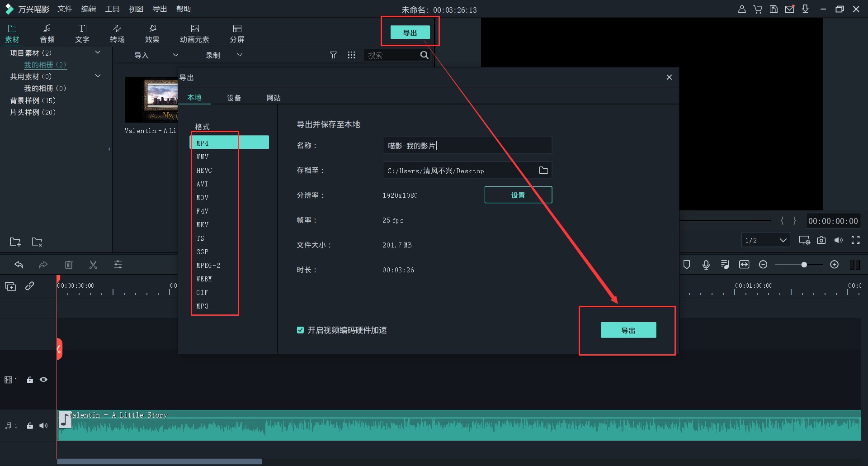Click the save project icon in title bar
The height and width of the screenshot is (466, 868).
[774, 9]
